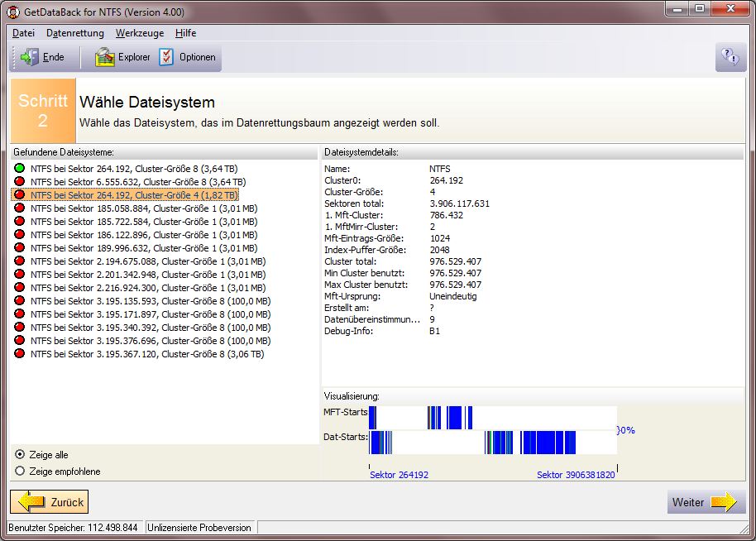Click the Ende exit door icon
This screenshot has height=541, width=756.
click(x=30, y=57)
